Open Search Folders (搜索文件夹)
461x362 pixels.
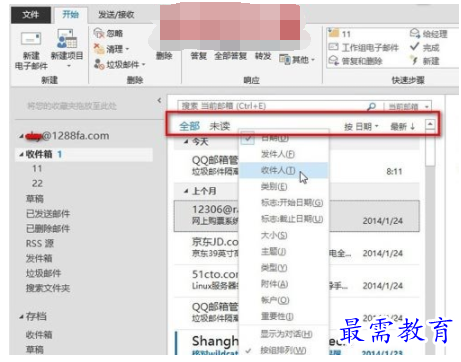(48, 288)
